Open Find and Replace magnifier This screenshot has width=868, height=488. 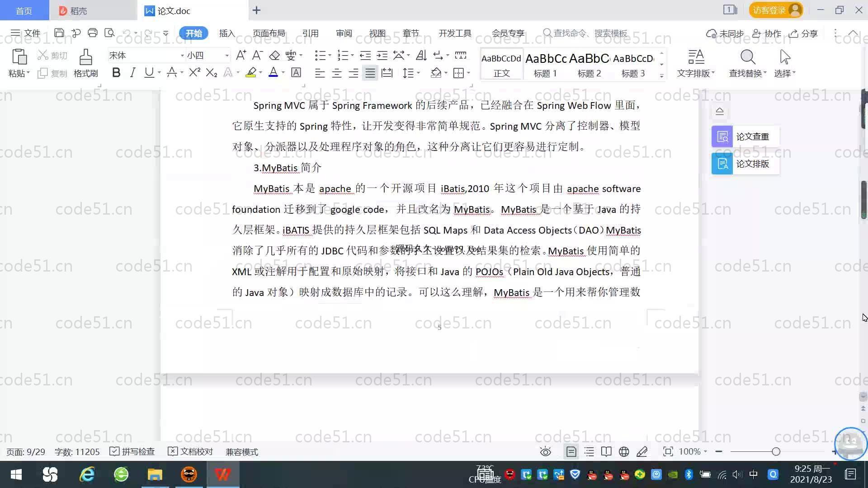point(748,57)
